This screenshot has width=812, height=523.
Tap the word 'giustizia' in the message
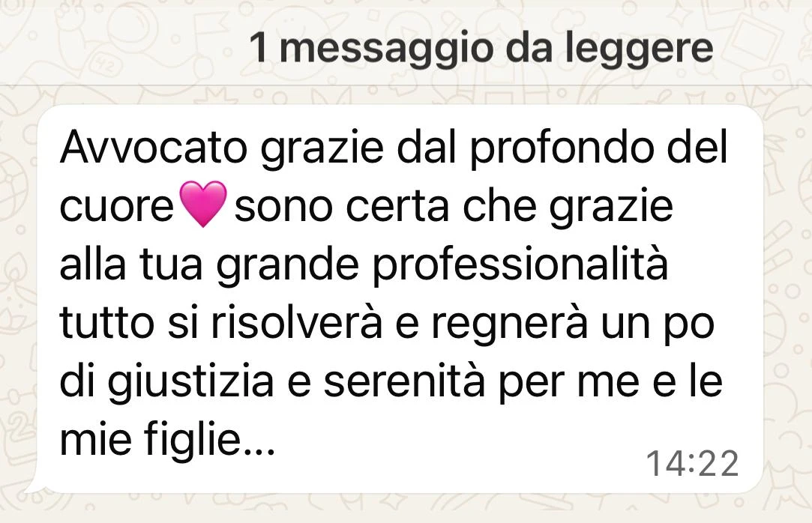click(190, 384)
